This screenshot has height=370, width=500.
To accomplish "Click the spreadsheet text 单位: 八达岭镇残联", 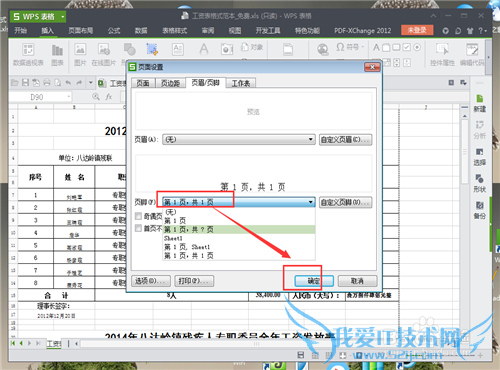I will click(85, 158).
